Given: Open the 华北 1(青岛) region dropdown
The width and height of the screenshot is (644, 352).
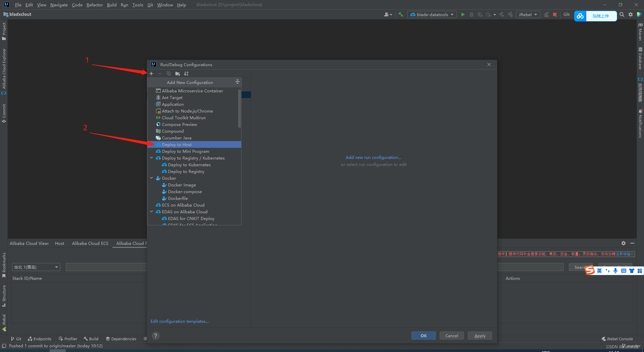Looking at the screenshot, I should 36,267.
